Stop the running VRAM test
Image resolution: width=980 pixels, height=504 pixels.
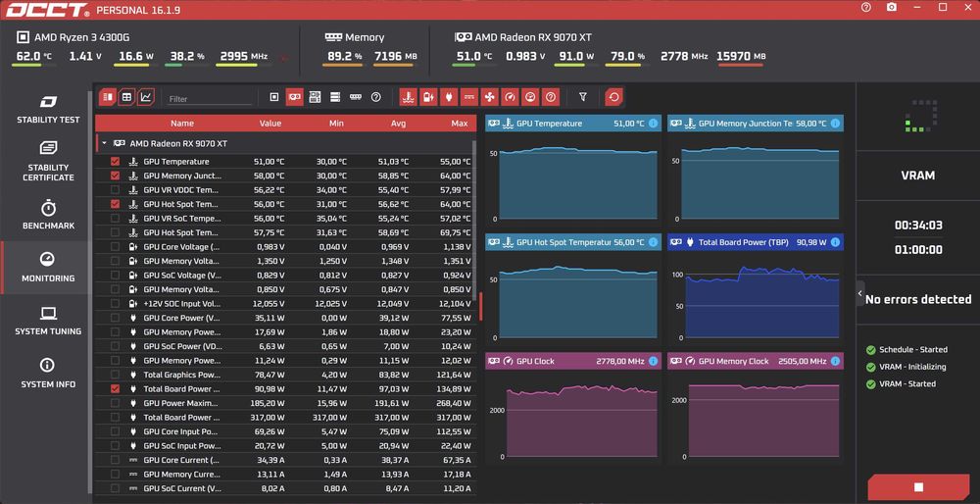click(919, 487)
